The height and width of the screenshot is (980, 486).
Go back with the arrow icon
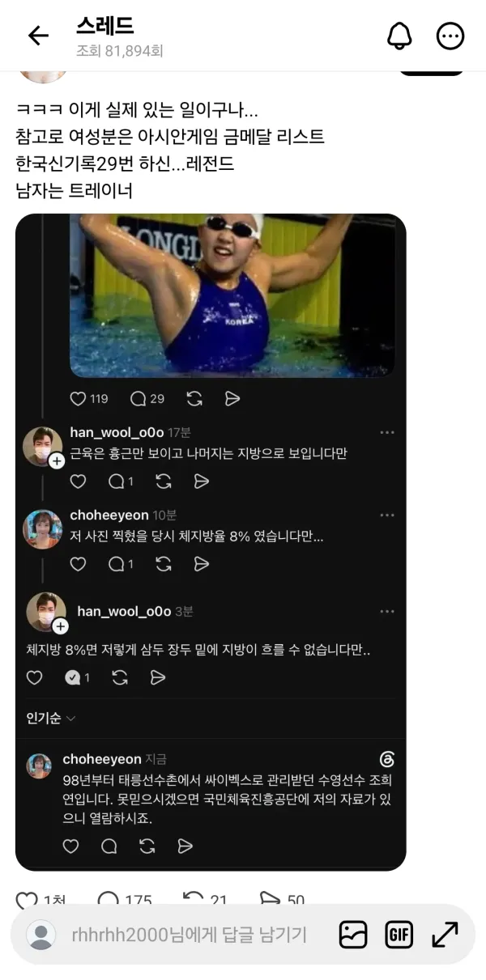coord(38,36)
